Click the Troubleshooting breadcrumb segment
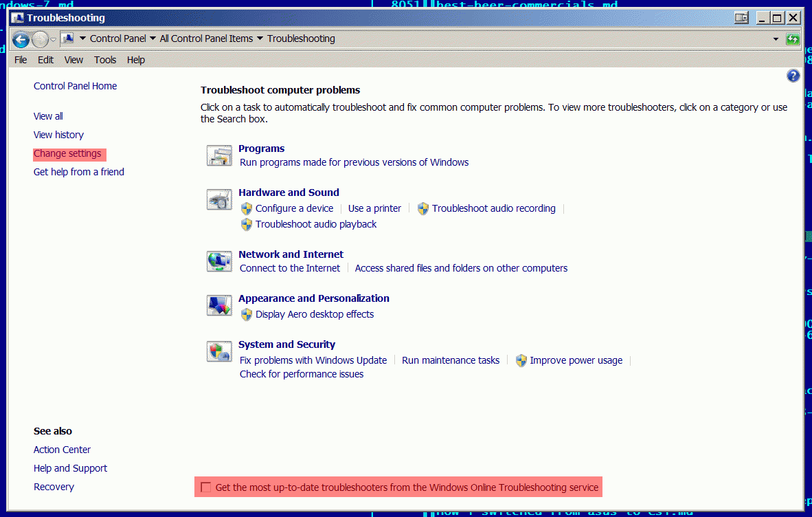Viewport: 812px width, 517px height. click(302, 39)
